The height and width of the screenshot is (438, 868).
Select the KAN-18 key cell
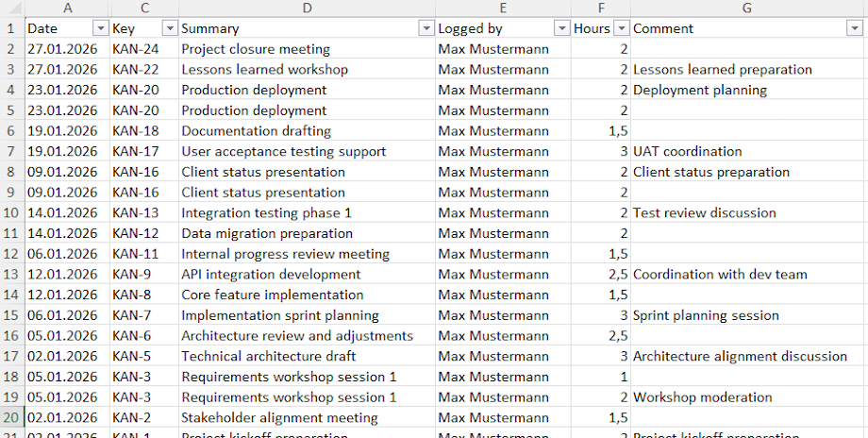143,131
